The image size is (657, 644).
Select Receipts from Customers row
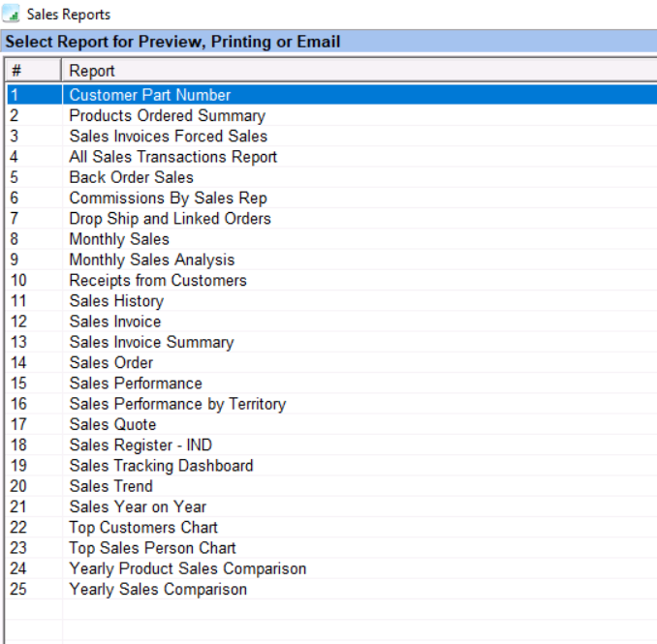(158, 280)
